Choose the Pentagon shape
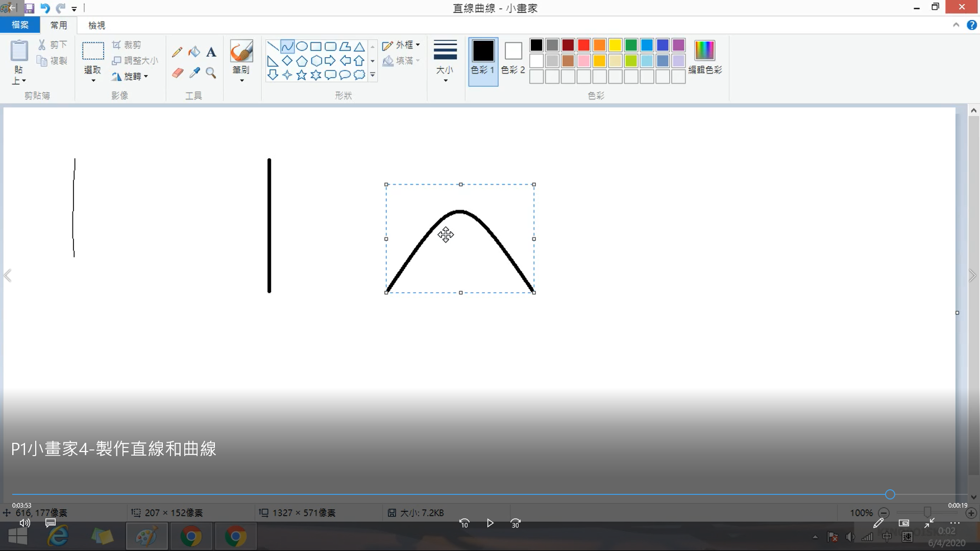The width and height of the screenshot is (980, 551). tap(302, 61)
